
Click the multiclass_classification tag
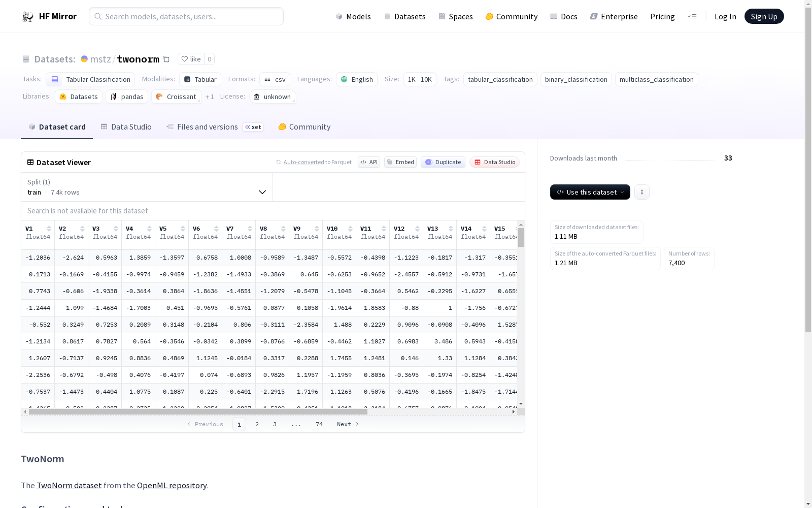click(656, 79)
